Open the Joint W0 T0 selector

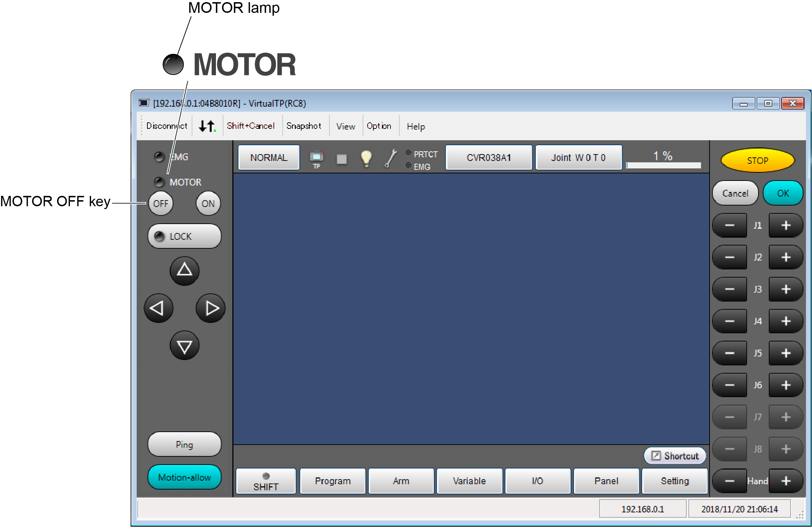point(578,158)
